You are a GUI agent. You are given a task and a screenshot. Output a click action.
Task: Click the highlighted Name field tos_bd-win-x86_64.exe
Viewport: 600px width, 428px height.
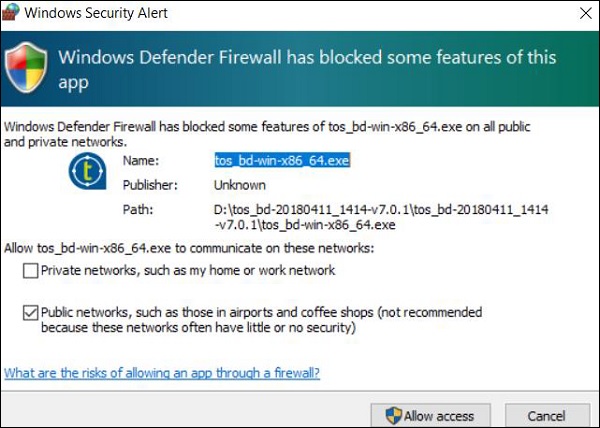280,160
